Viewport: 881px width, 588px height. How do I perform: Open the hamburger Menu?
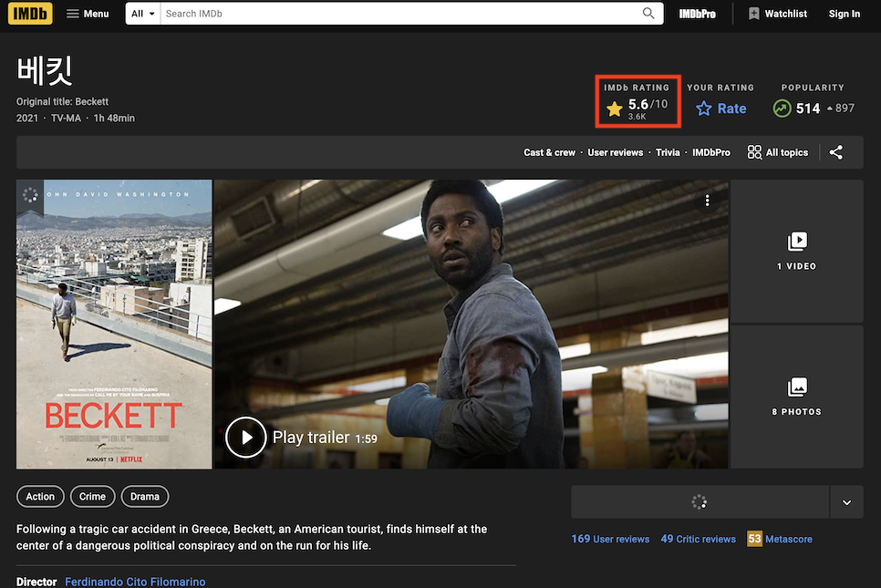click(88, 14)
